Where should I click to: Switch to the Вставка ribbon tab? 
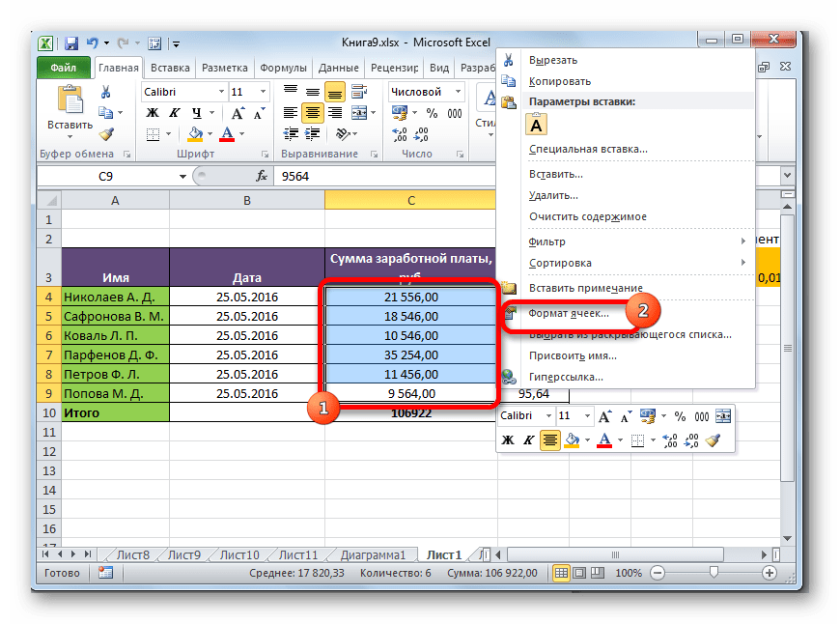169,69
